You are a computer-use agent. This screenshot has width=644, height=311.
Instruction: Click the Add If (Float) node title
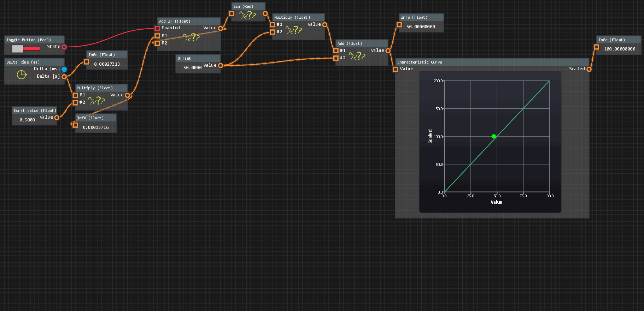pos(175,21)
